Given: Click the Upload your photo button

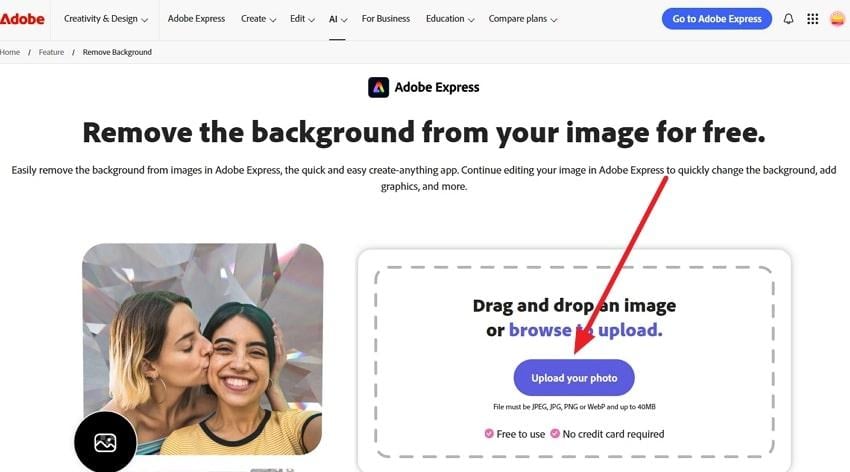Looking at the screenshot, I should 574,378.
